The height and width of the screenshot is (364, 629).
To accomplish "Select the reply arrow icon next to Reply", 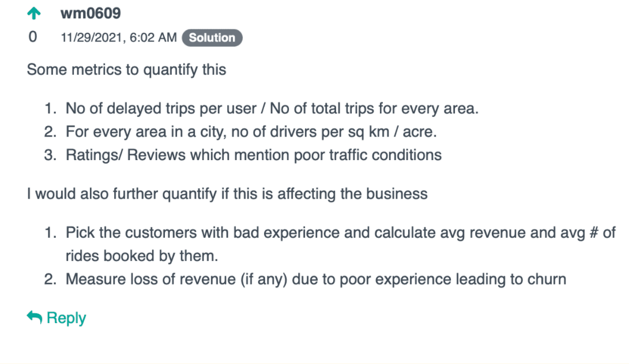I will 33,317.
